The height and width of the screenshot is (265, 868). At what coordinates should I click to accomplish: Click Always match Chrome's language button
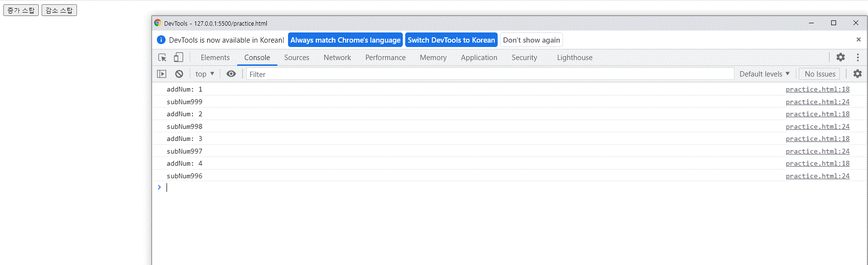click(345, 40)
